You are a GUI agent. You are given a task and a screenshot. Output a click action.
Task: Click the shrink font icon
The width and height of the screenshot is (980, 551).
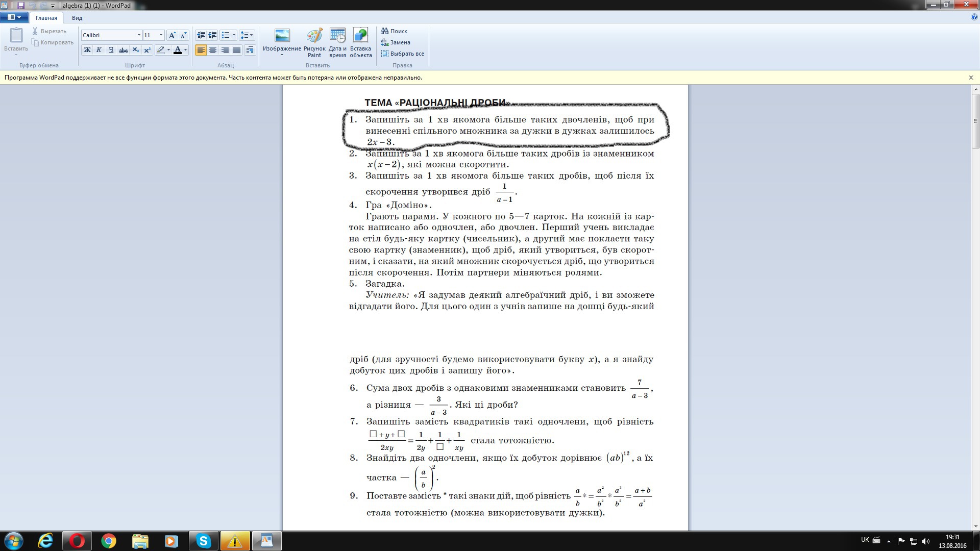183,35
